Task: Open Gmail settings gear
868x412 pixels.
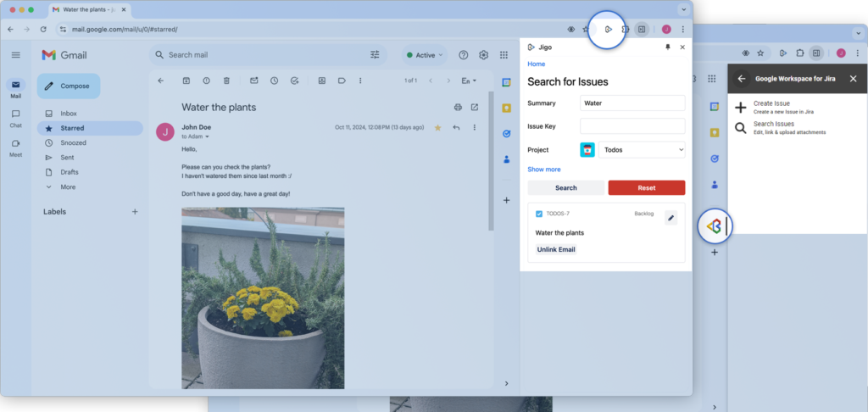Action: (x=483, y=55)
